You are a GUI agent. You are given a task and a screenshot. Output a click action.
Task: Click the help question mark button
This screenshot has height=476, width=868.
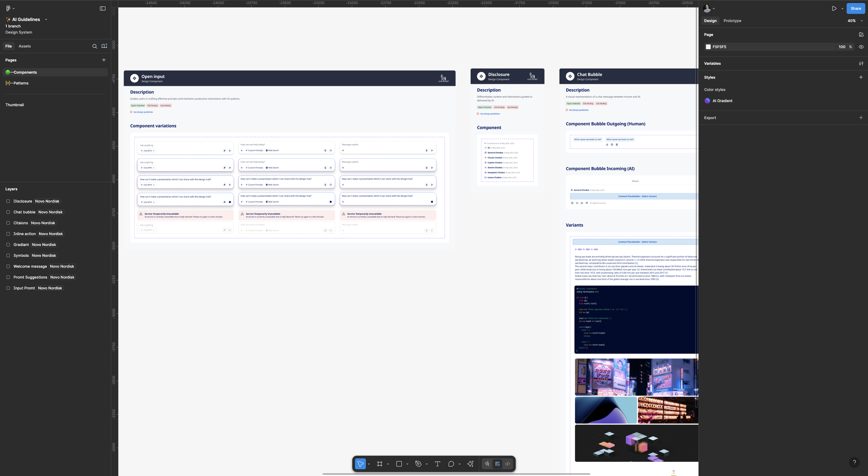pyautogui.click(x=854, y=462)
